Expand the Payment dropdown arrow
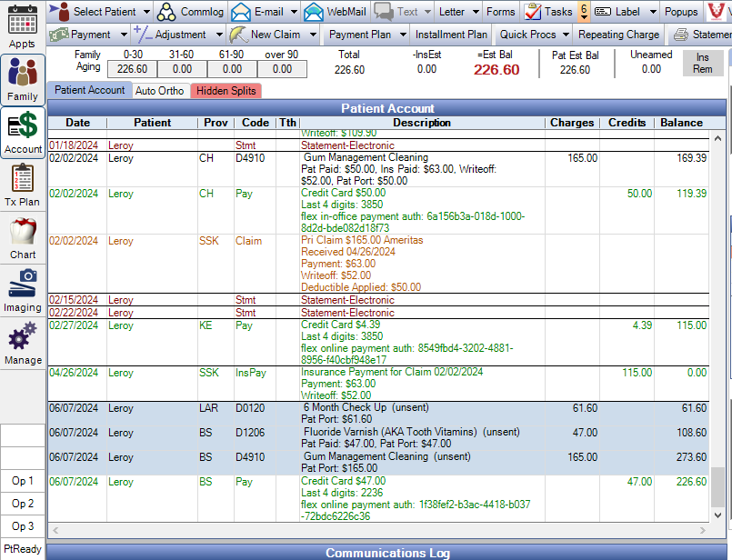 click(x=124, y=35)
